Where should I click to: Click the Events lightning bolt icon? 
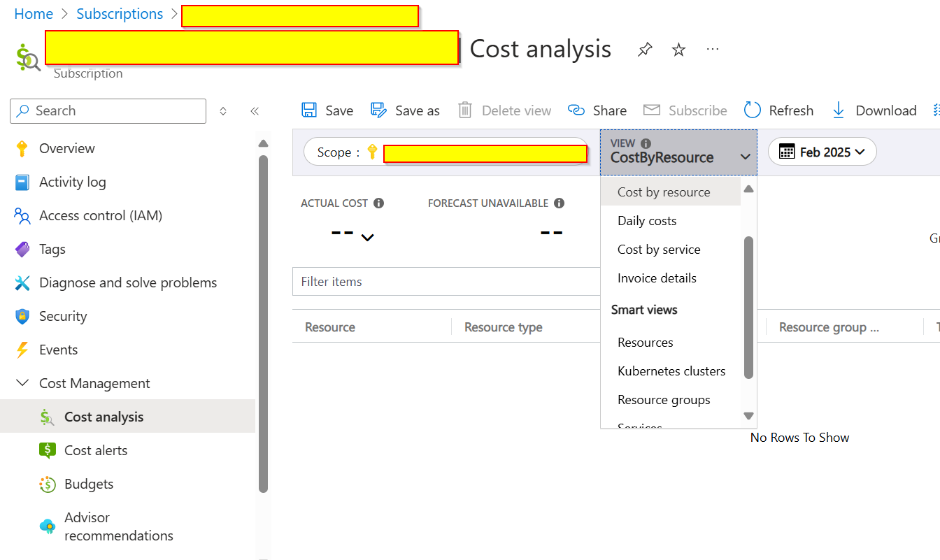point(22,350)
